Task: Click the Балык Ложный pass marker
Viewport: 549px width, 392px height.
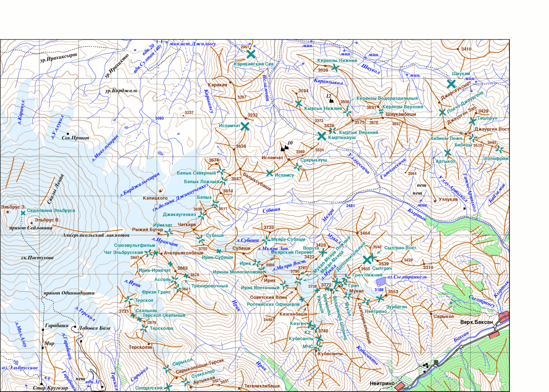Action: [x=223, y=181]
